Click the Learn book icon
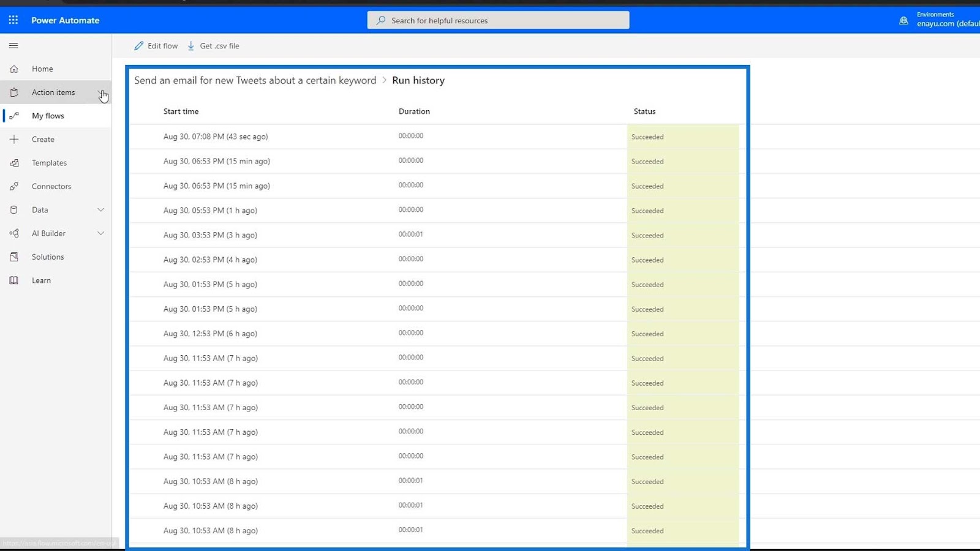 (14, 280)
